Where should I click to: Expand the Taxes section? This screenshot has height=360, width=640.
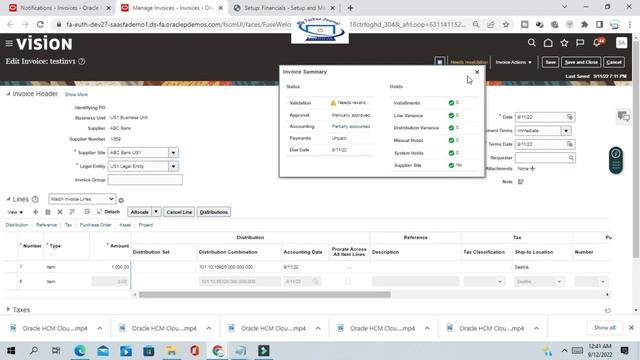pyautogui.click(x=8, y=309)
